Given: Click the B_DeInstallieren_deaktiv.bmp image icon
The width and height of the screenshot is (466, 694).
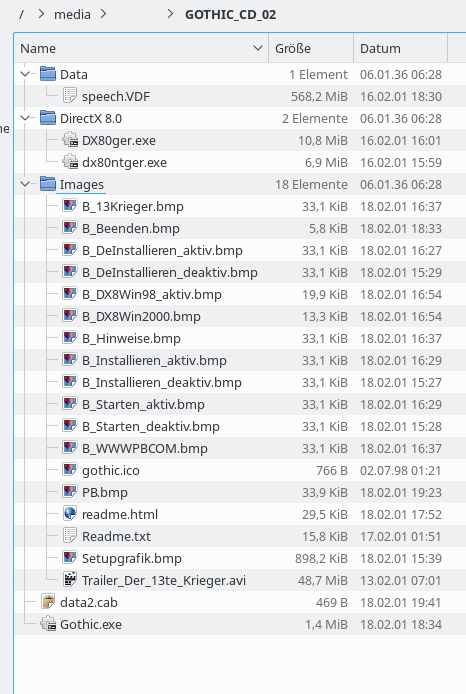Looking at the screenshot, I should (x=69, y=272).
